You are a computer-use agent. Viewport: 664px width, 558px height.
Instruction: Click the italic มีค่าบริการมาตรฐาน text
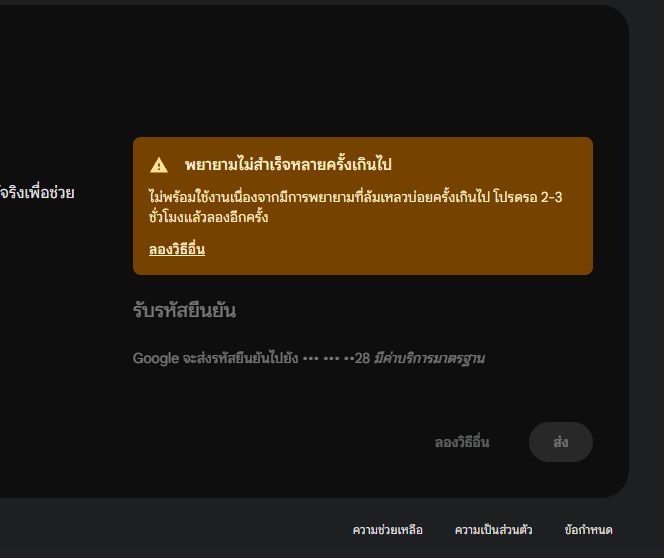[x=429, y=358]
